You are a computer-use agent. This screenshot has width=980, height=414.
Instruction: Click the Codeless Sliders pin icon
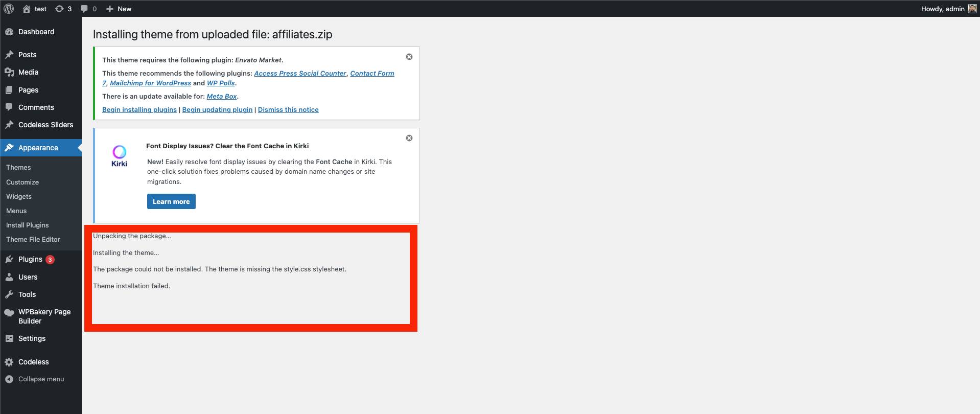coord(9,125)
